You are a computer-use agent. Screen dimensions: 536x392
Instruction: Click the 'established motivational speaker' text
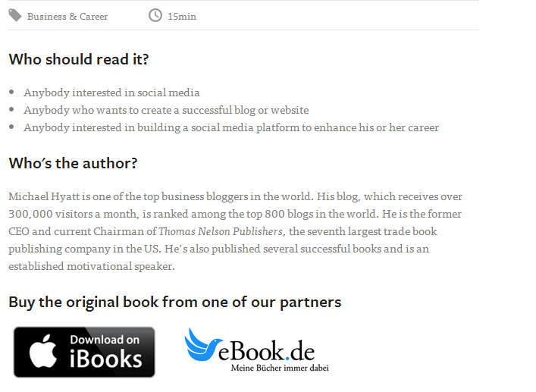(92, 266)
